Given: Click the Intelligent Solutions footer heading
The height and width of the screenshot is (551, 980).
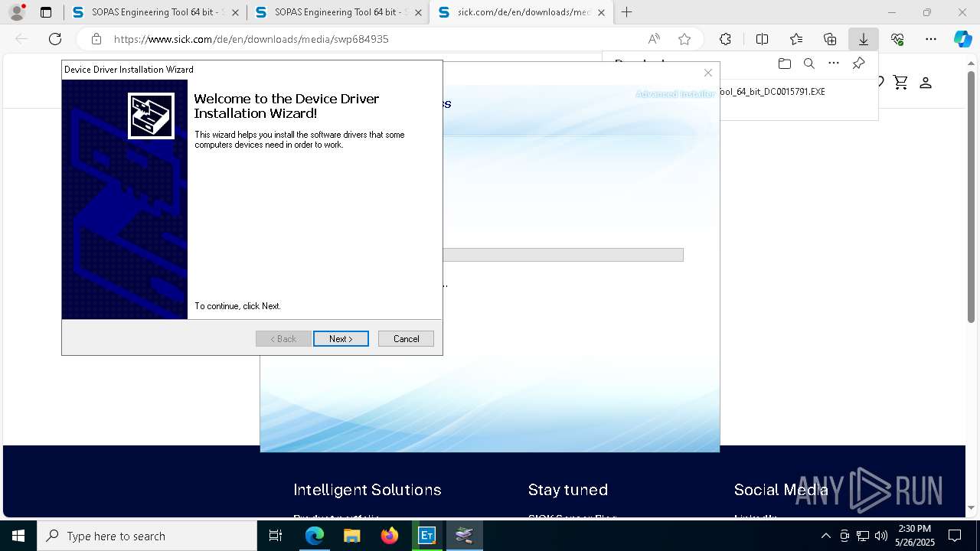Looking at the screenshot, I should tap(367, 490).
